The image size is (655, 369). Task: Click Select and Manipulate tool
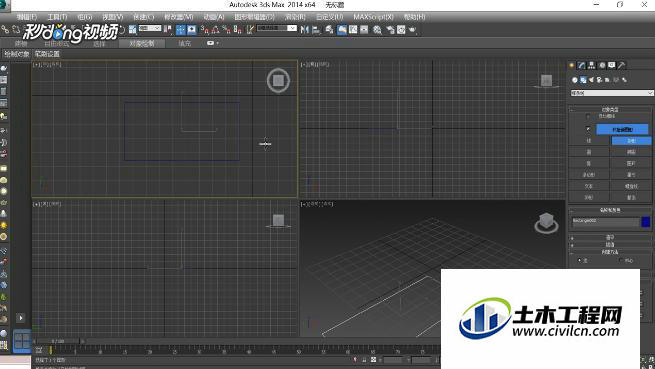tap(181, 29)
